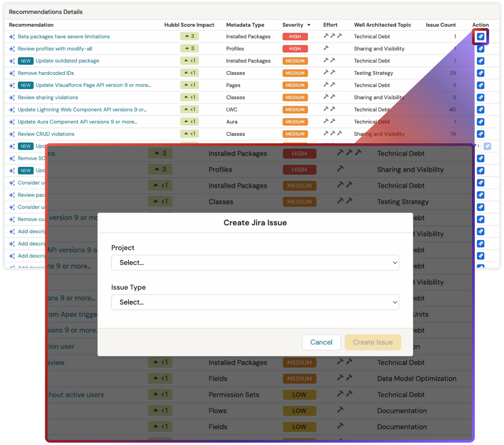Open Review sharing violations link
504x445 pixels.
[48, 97]
